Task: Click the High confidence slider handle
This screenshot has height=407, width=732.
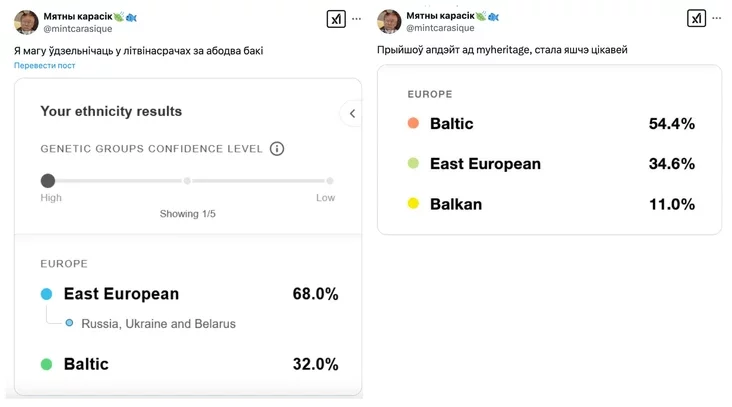Action: 48,181
